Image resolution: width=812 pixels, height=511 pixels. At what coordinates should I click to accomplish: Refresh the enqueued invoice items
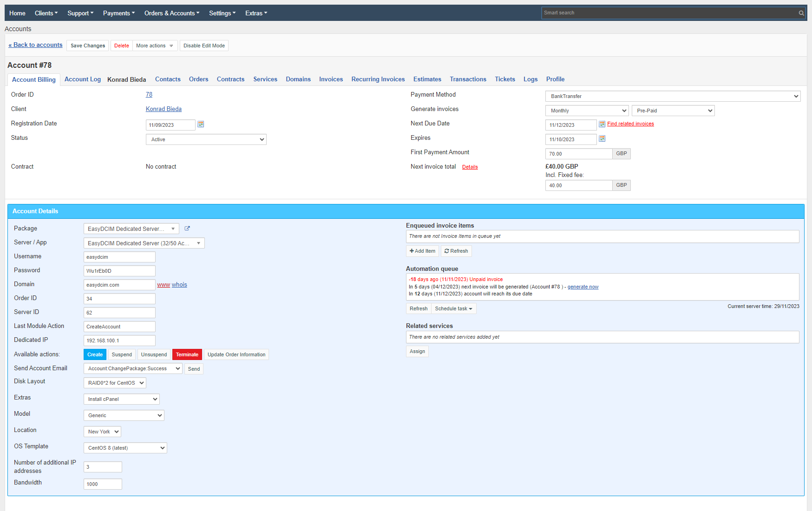pyautogui.click(x=456, y=251)
